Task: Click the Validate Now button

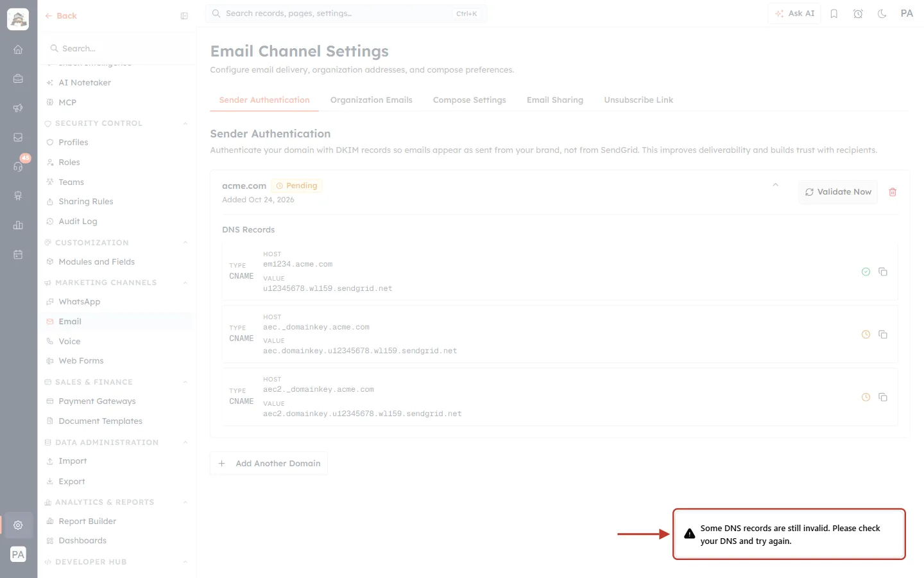Action: [838, 192]
